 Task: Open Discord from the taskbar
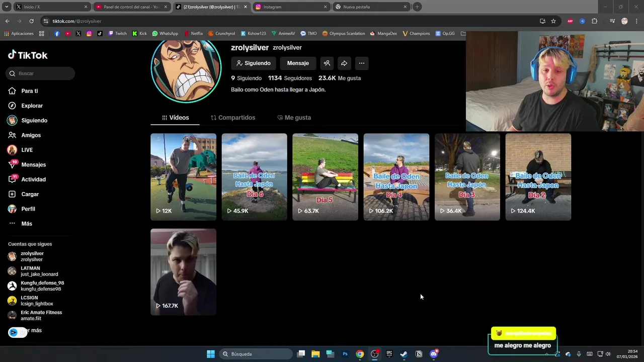click(x=434, y=354)
